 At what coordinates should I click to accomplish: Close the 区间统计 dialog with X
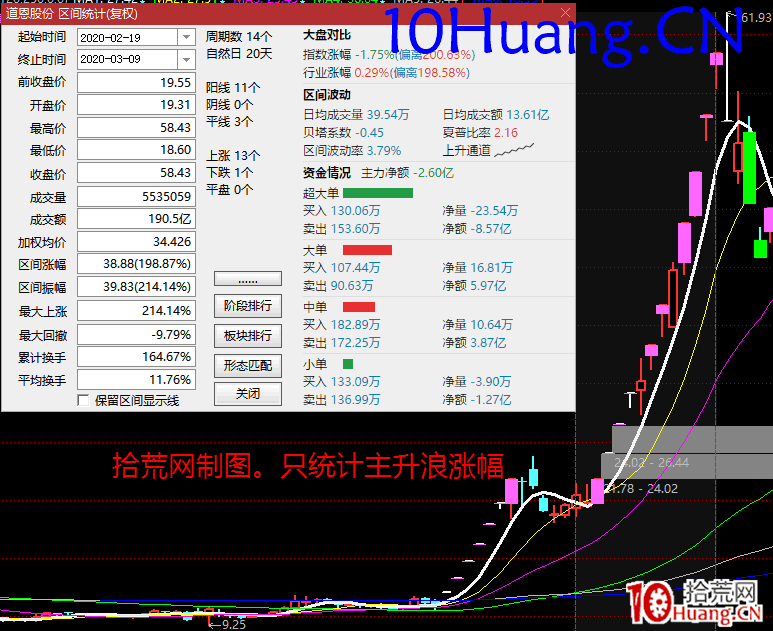[x=565, y=13]
